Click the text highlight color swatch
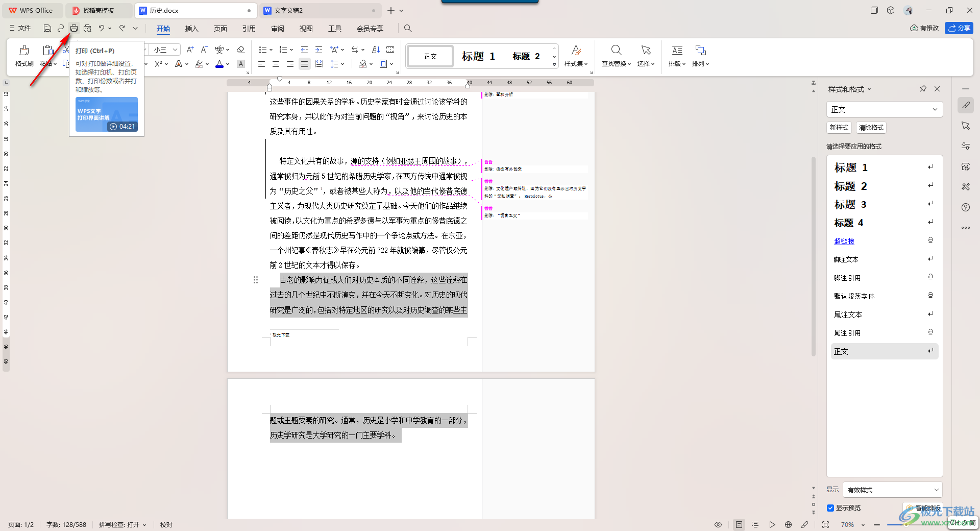This screenshot has width=980, height=531. [x=199, y=64]
